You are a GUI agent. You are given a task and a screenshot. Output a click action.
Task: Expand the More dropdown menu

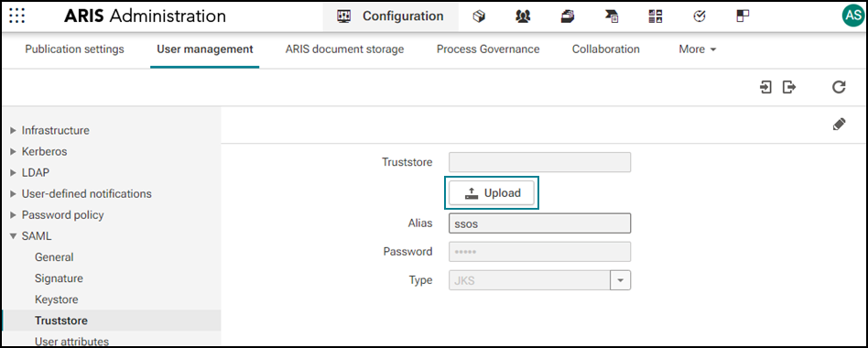tap(698, 49)
